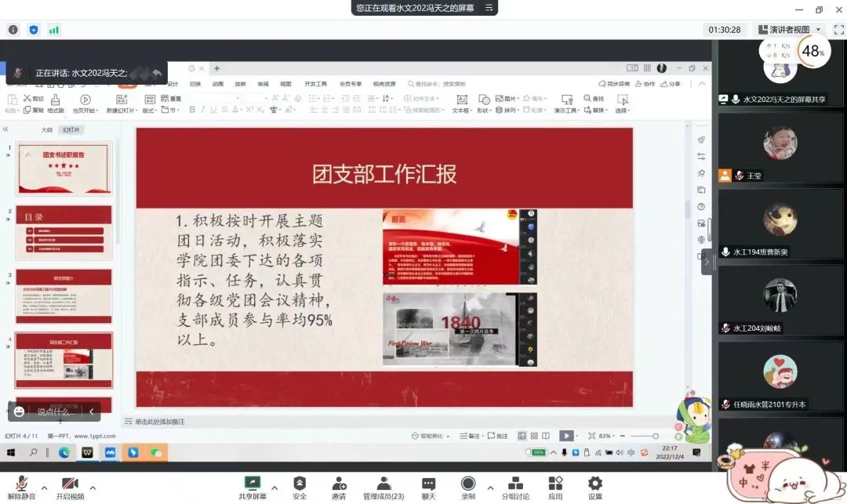This screenshot has width=847, height=504.
Task: Toggle underline formatting U
Action: [x=213, y=110]
